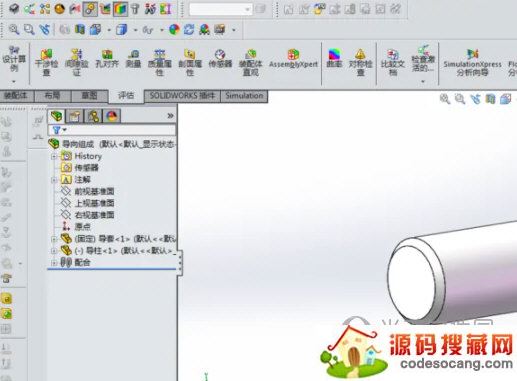Toggle the highlighted rainbow cube display button
Image resolution: width=517 pixels, height=381 pixels.
[x=120, y=9]
